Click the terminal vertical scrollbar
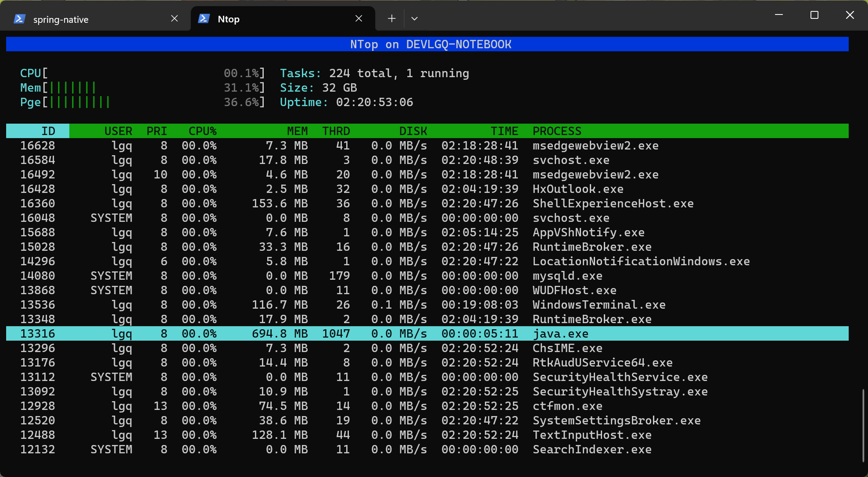868x477 pixels. (x=863, y=425)
